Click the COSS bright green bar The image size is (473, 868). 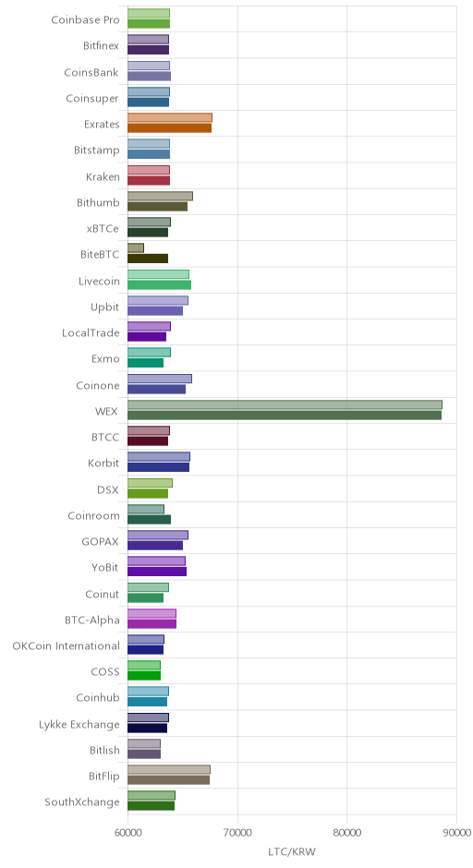(144, 676)
